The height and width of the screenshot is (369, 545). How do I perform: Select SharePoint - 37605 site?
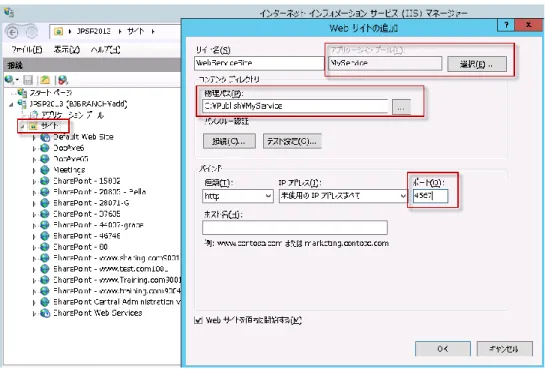[87, 214]
